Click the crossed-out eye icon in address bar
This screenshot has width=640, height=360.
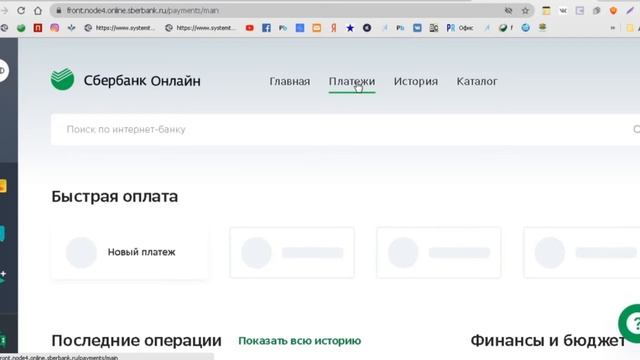point(509,11)
